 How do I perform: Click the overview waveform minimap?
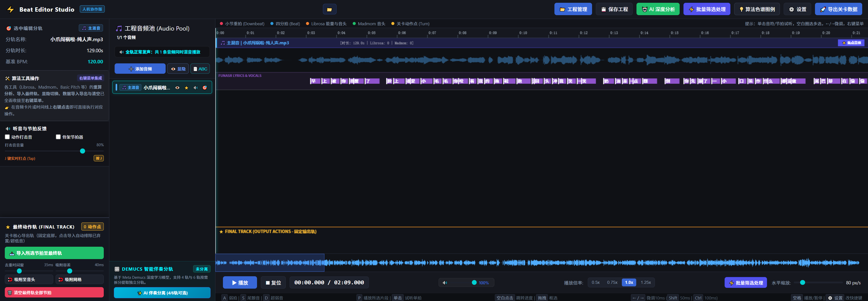[542, 263]
